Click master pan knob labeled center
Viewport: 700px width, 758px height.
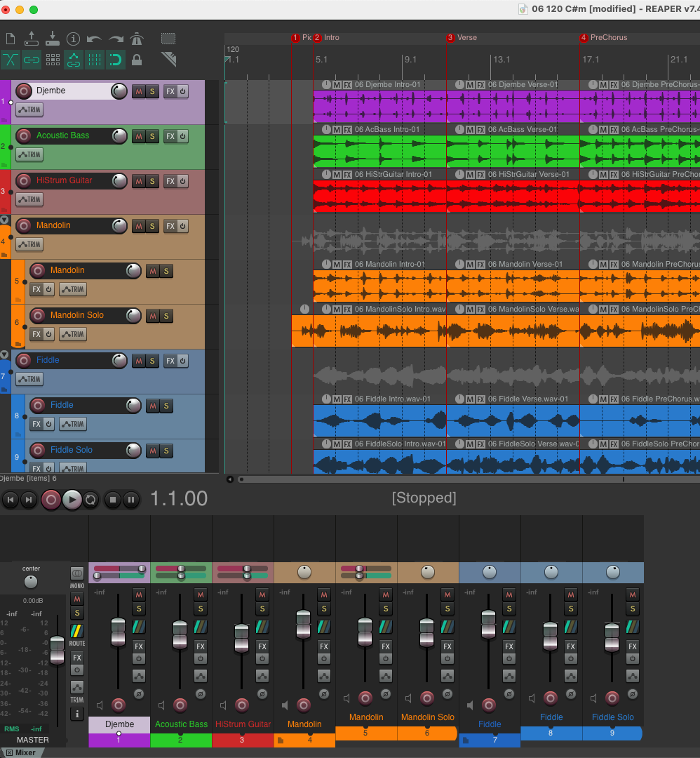(31, 582)
